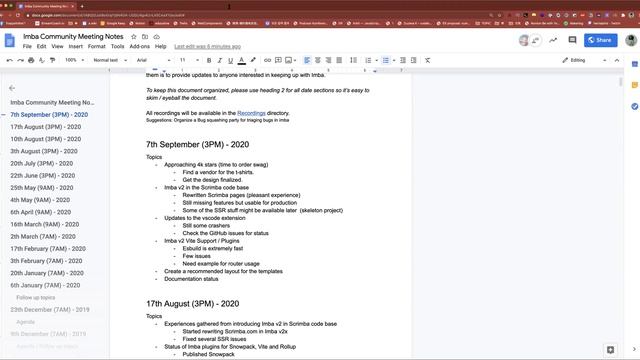Click the document title field
640x360 pixels.
[x=73, y=37]
